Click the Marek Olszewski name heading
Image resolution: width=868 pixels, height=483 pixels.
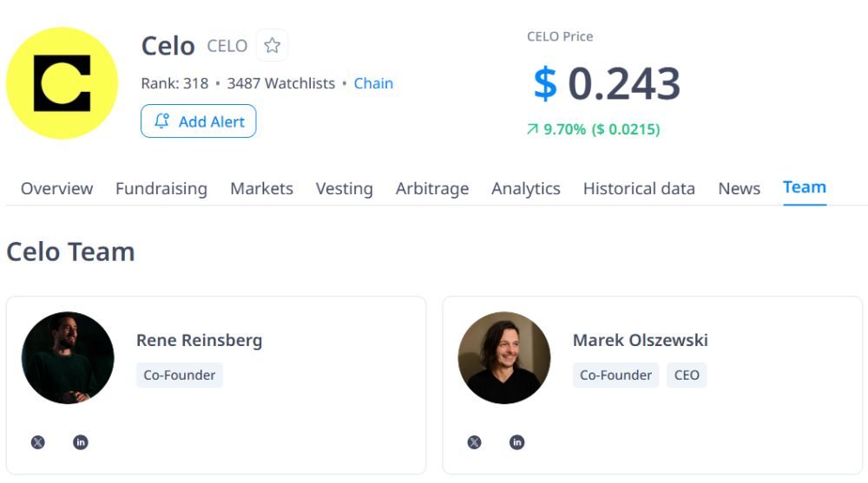640,340
